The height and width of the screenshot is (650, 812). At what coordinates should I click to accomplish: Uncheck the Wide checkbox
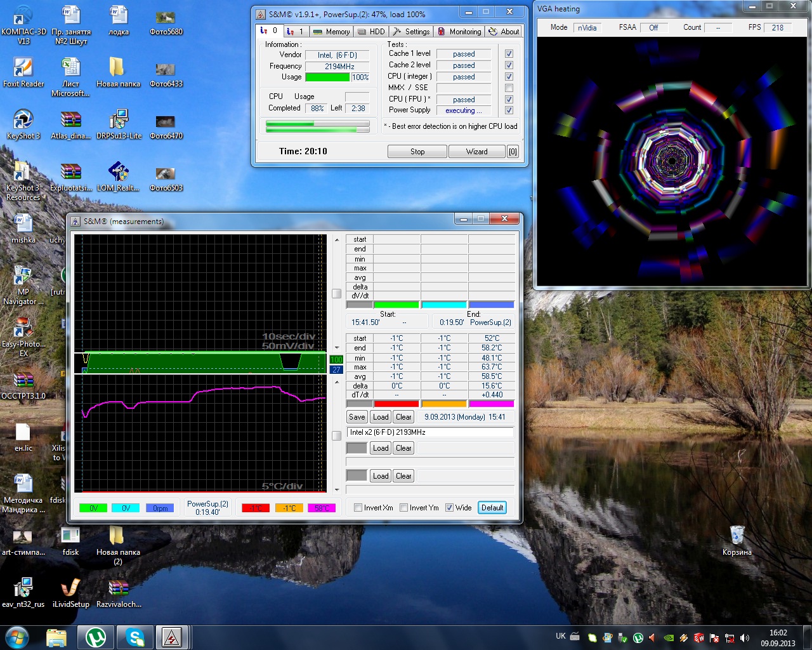click(x=449, y=508)
